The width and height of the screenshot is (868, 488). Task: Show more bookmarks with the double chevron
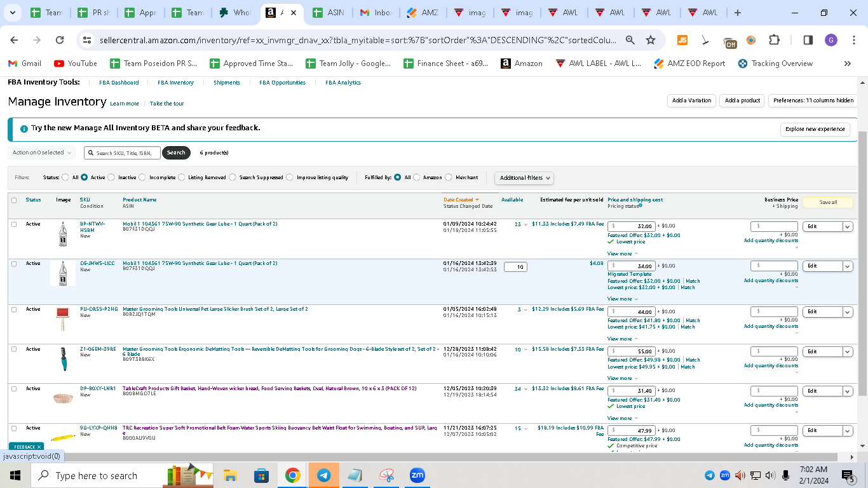click(x=847, y=64)
